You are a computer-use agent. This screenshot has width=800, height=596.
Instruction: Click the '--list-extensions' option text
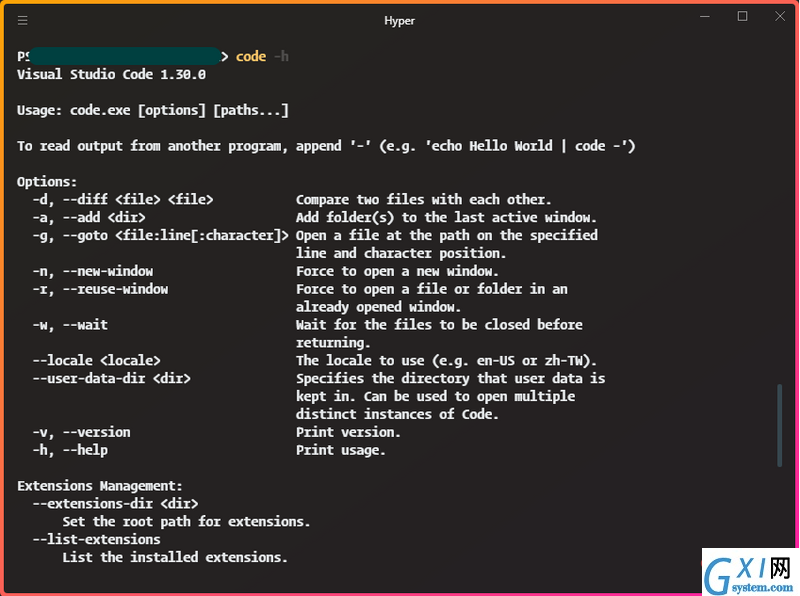pyautogui.click(x=96, y=539)
